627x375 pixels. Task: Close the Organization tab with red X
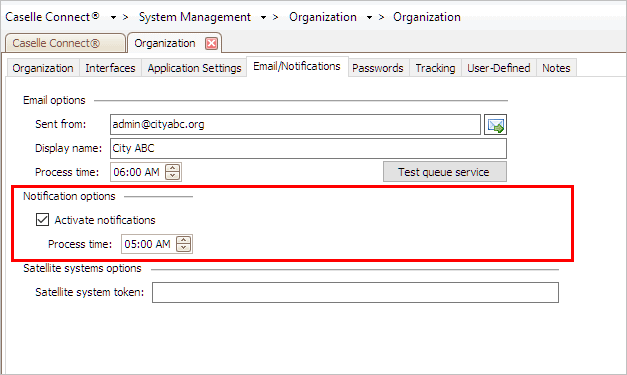click(211, 43)
